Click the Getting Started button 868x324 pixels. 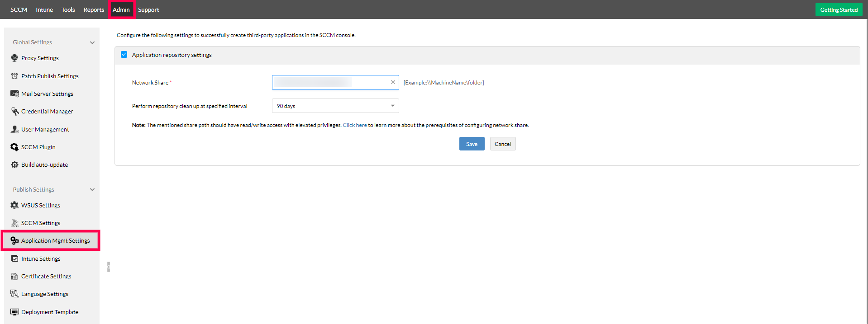click(839, 9)
